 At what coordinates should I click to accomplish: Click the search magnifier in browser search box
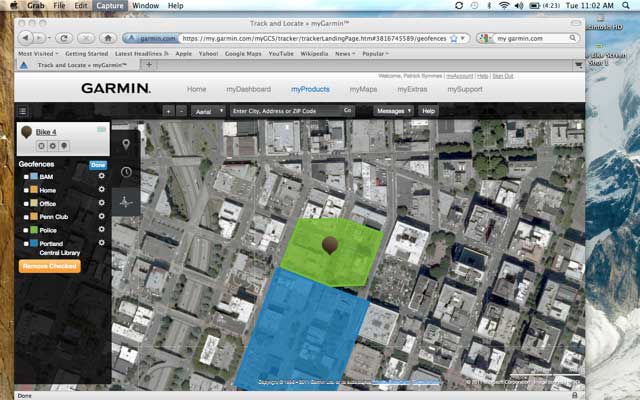573,38
